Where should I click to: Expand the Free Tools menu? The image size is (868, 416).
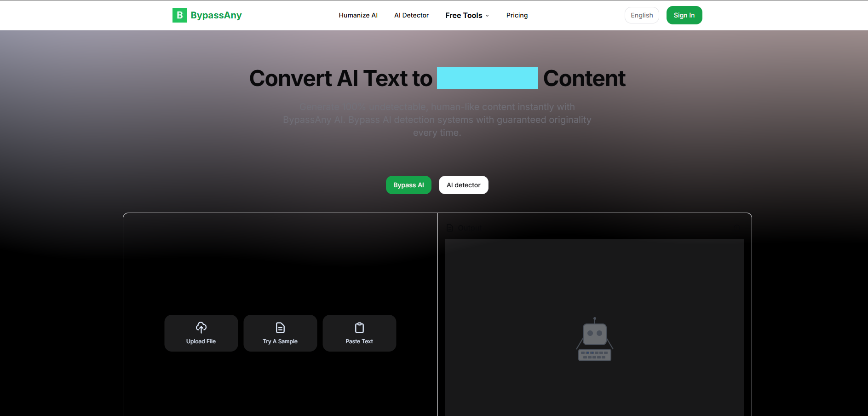point(463,15)
